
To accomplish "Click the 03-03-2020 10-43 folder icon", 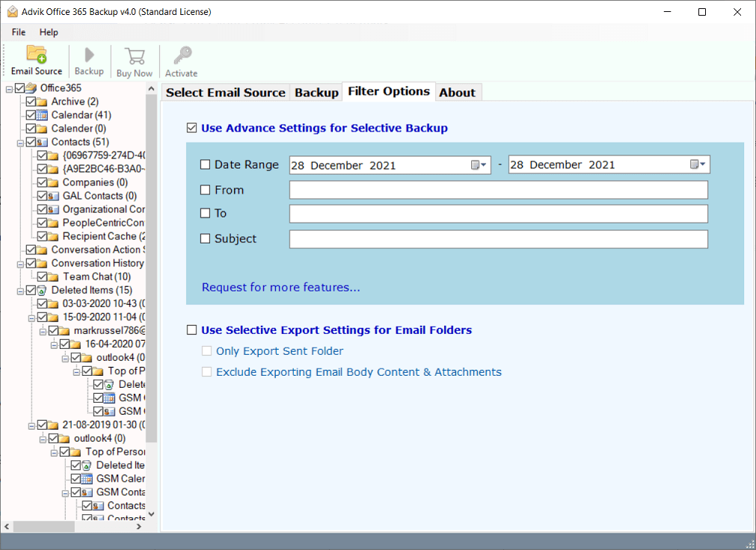I will tap(53, 303).
